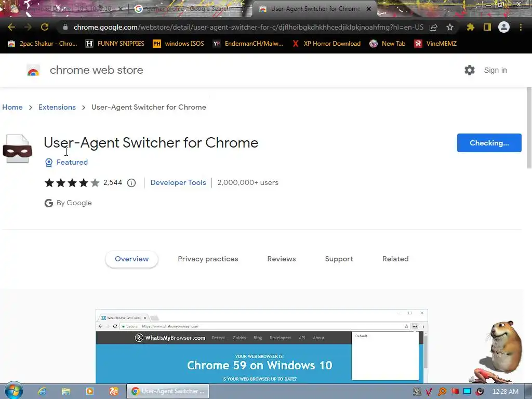
Task: View site info via the padlock icon
Action: pos(65,27)
